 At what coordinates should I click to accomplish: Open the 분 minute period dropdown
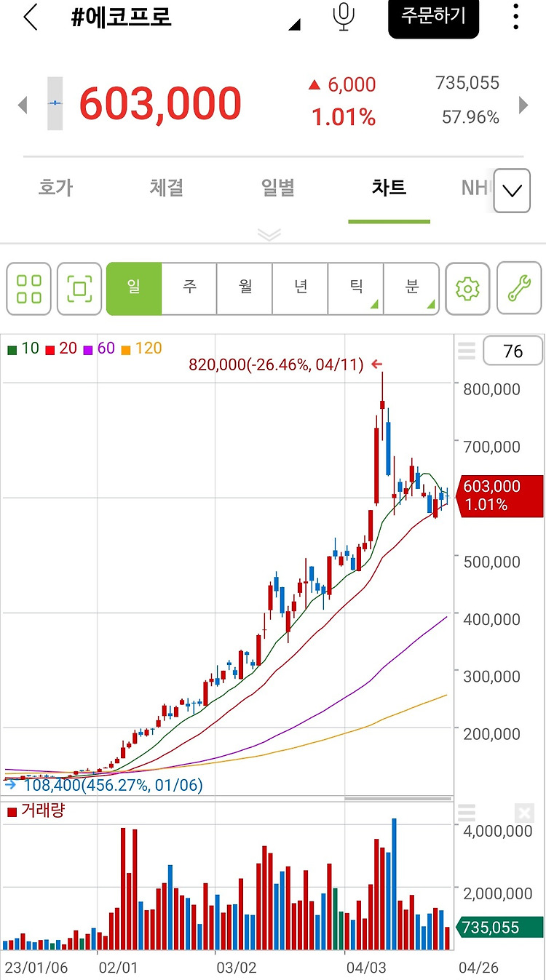pos(411,289)
